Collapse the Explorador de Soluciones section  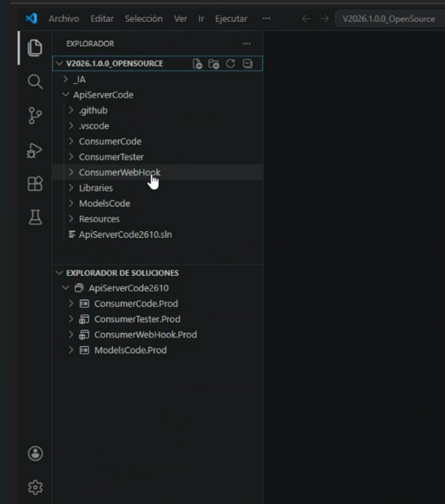pyautogui.click(x=59, y=273)
